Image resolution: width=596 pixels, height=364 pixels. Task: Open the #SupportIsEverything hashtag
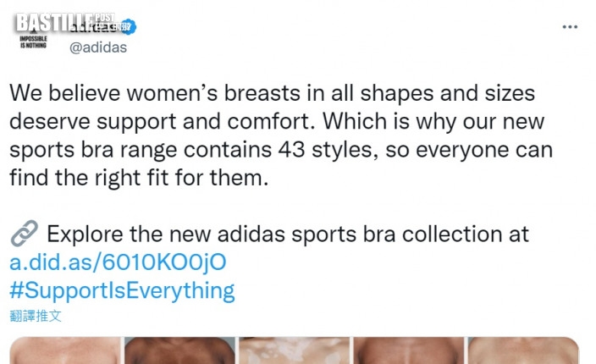[x=122, y=290]
